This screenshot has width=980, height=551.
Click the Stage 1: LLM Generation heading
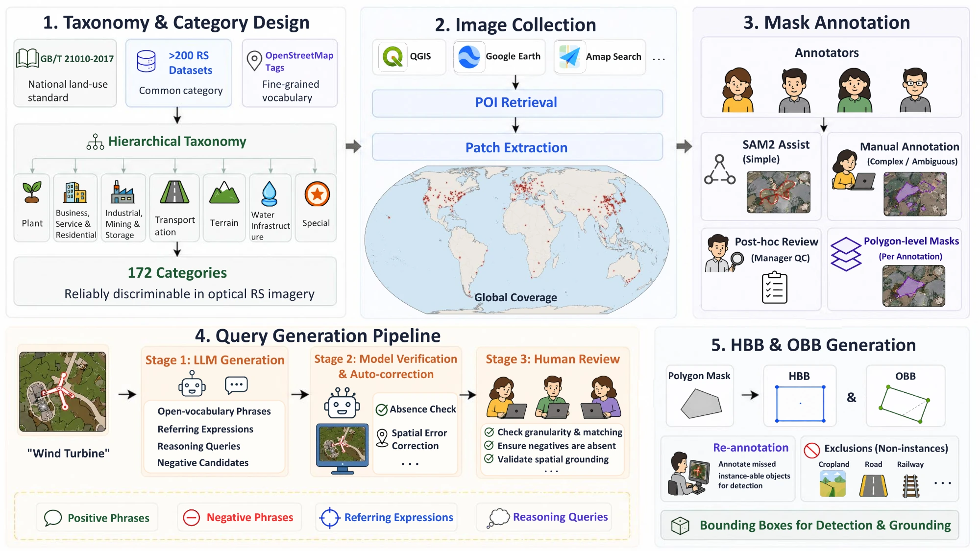coord(215,360)
